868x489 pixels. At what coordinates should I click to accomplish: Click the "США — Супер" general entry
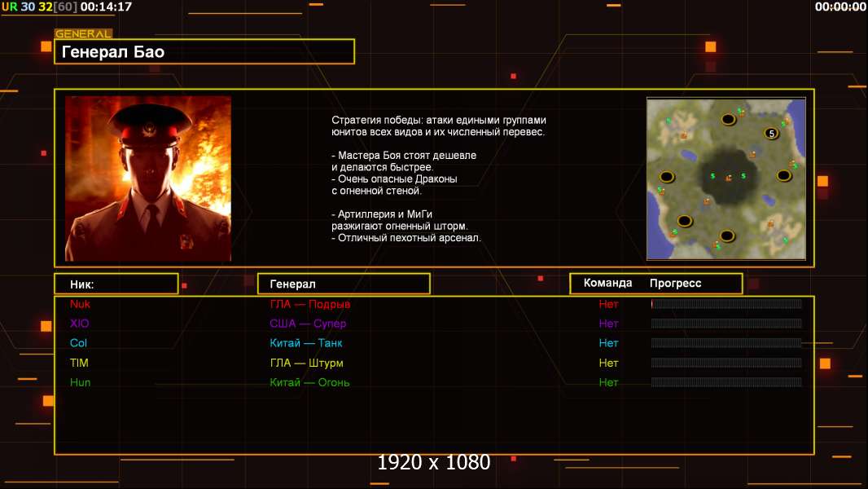coord(308,324)
